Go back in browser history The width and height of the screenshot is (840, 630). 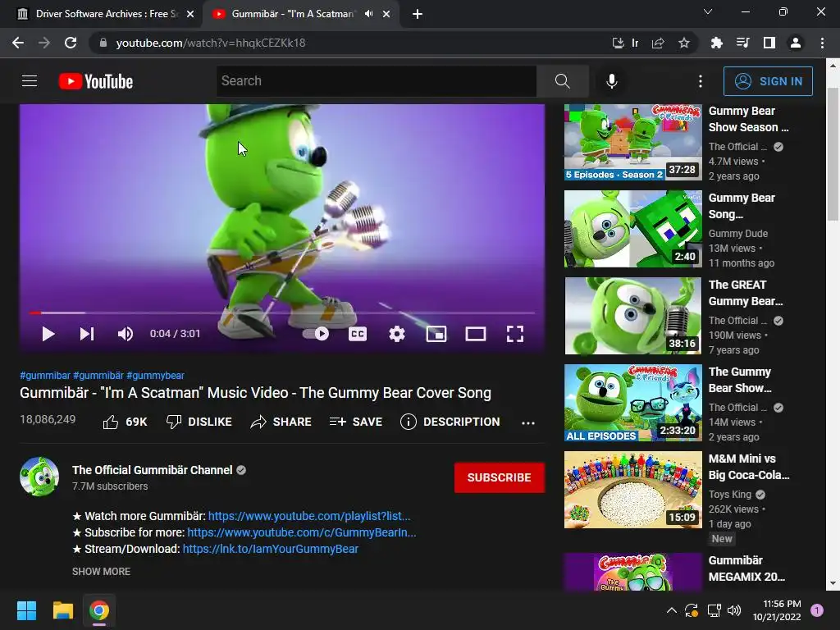coord(18,43)
